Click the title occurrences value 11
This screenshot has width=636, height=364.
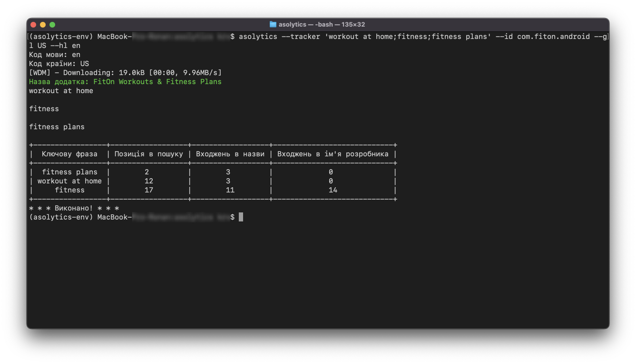tap(230, 190)
